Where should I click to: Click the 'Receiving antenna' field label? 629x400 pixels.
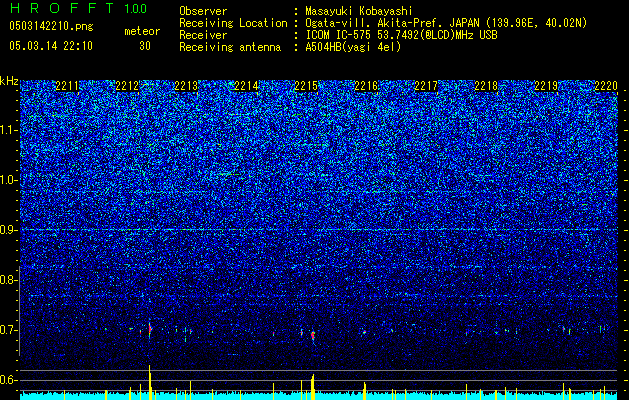230,47
